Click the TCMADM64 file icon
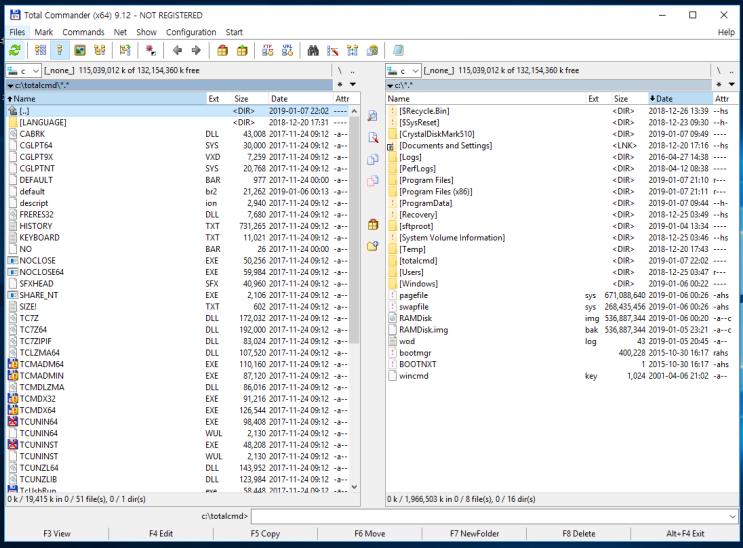 pos(13,364)
